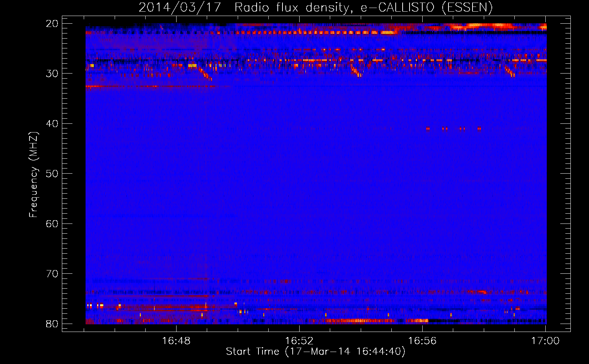This screenshot has width=589, height=364.
Task: Click the 30 frequency tick label
Action: pos(52,74)
